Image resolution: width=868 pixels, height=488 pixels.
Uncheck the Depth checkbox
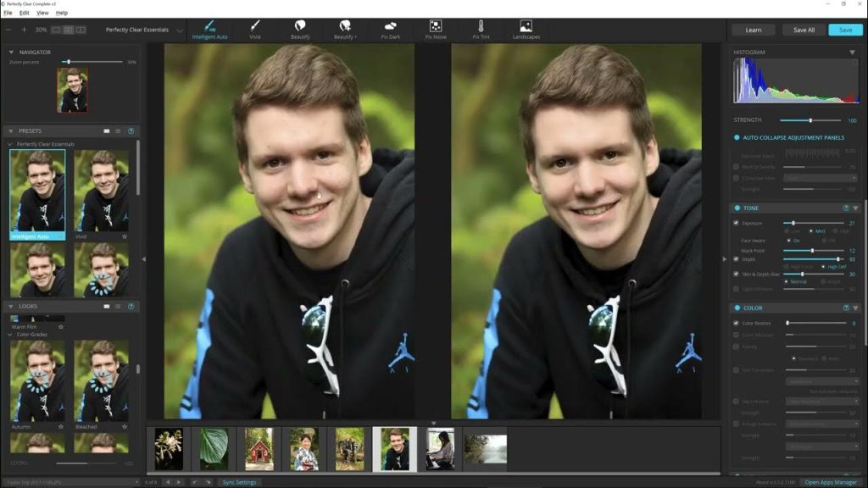tap(737, 259)
